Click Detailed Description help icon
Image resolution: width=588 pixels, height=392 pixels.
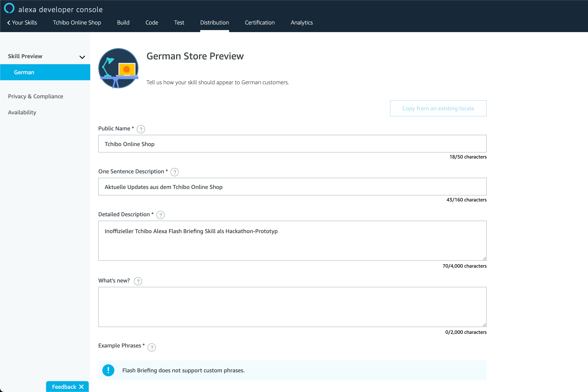[160, 215]
